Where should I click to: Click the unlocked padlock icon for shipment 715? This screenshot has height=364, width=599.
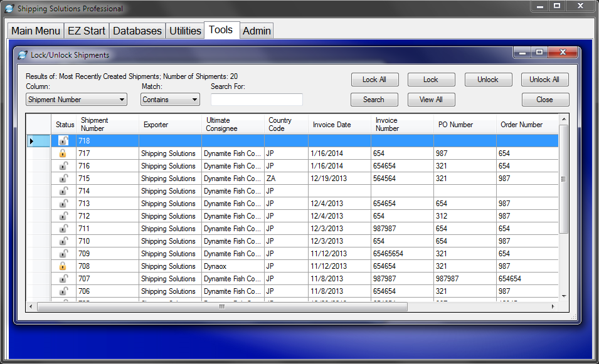pyautogui.click(x=63, y=179)
